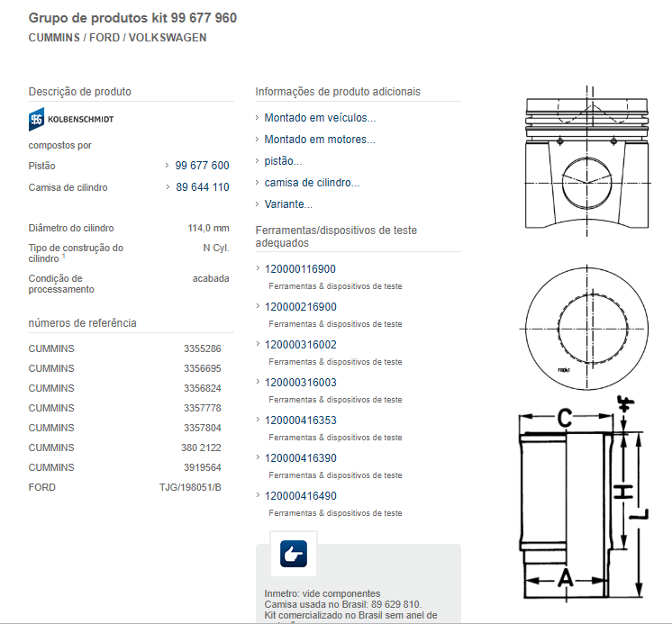Open test tool 120000416353

pyautogui.click(x=300, y=421)
